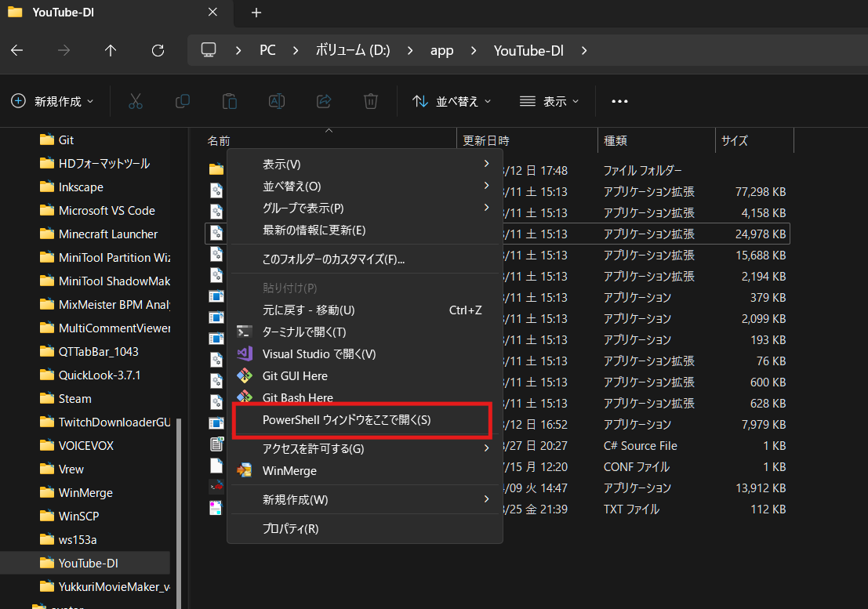Click ボリューム (D:) in the breadcrumb
The height and width of the screenshot is (609, 868).
coord(353,50)
